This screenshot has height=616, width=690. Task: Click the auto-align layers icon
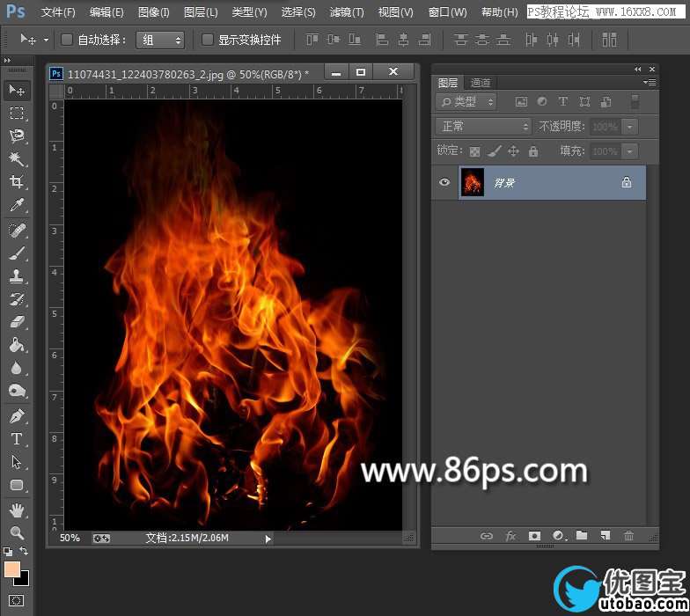coord(609,40)
